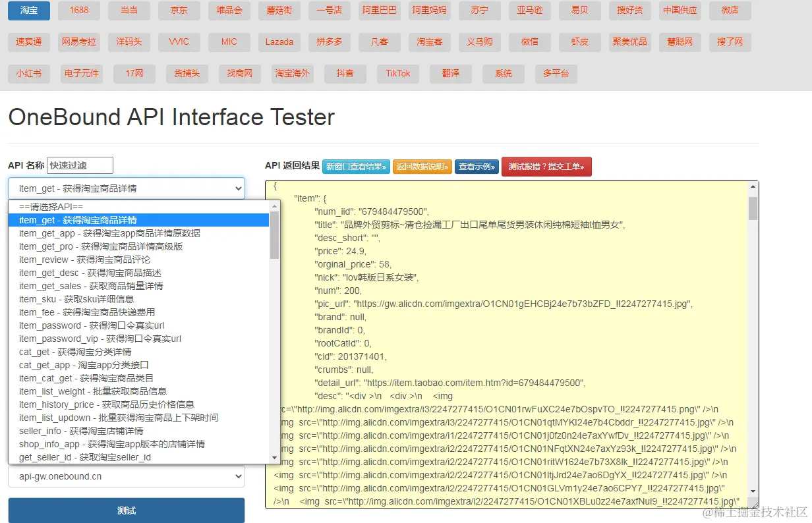
Task: Select the 网易考拉 tab
Action: (79, 41)
